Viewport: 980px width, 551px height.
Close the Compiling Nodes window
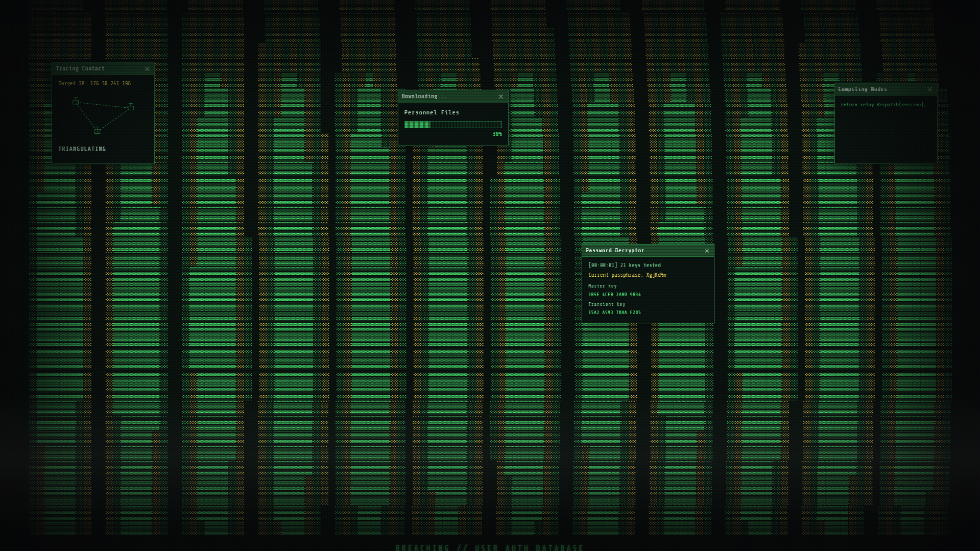point(929,89)
